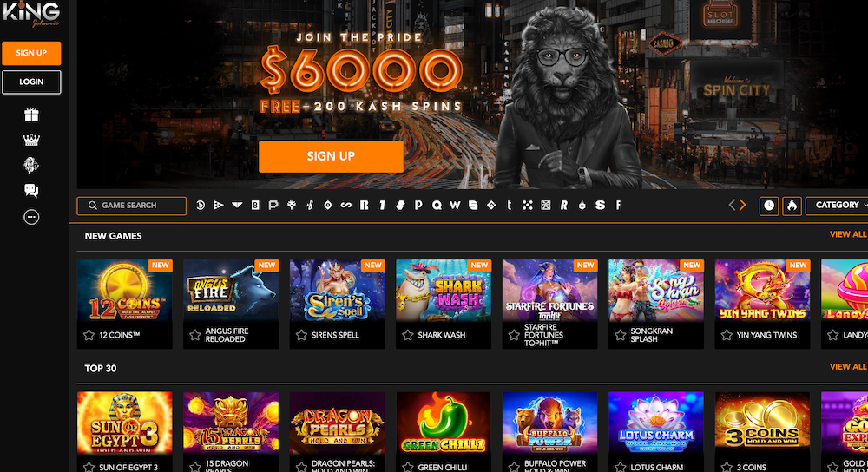
Task: Favorite 12 Coins with its star
Action: [x=89, y=335]
